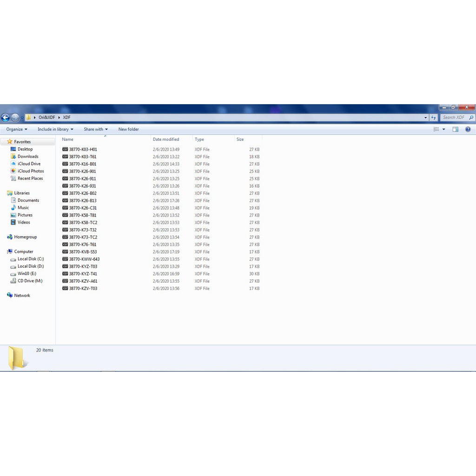Click the Back navigation arrow
This screenshot has width=476, height=476.
click(x=6, y=118)
